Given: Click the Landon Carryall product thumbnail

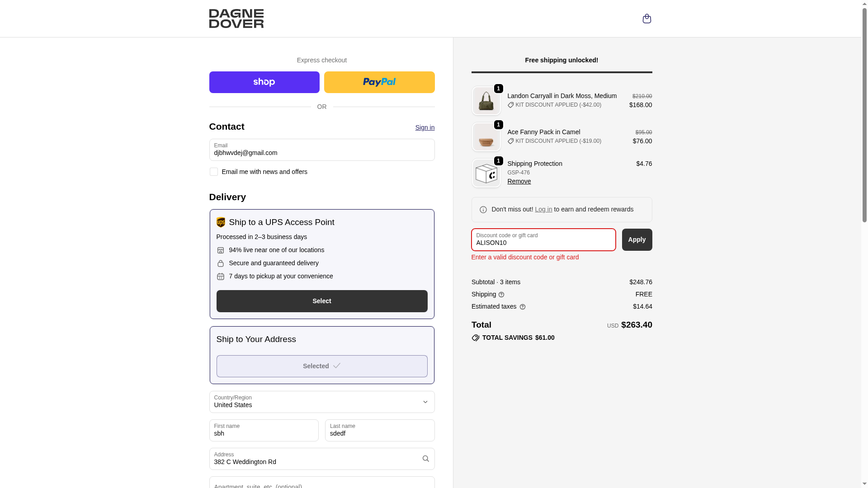Looking at the screenshot, I should tap(486, 101).
